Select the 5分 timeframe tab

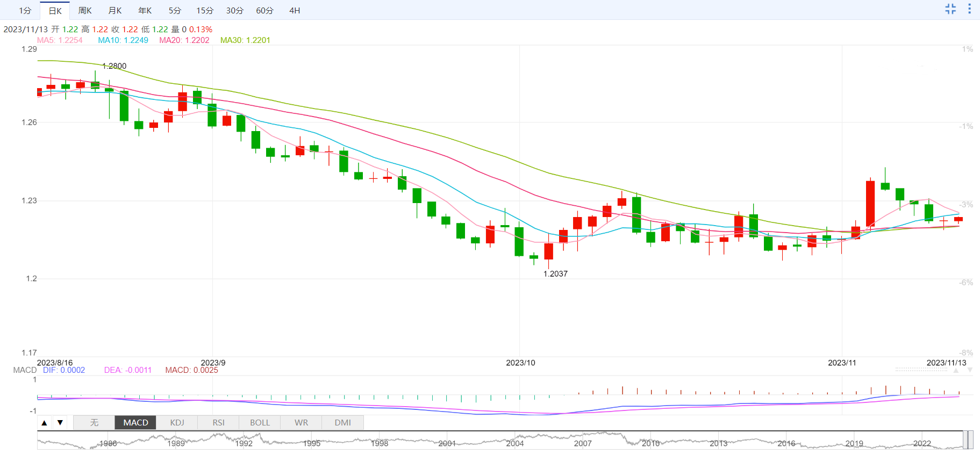(175, 11)
